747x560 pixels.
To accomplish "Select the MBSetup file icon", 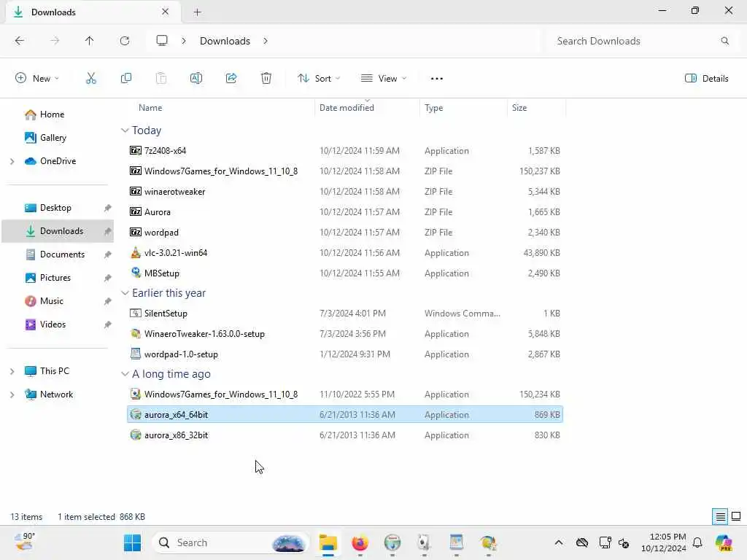I will coord(136,273).
